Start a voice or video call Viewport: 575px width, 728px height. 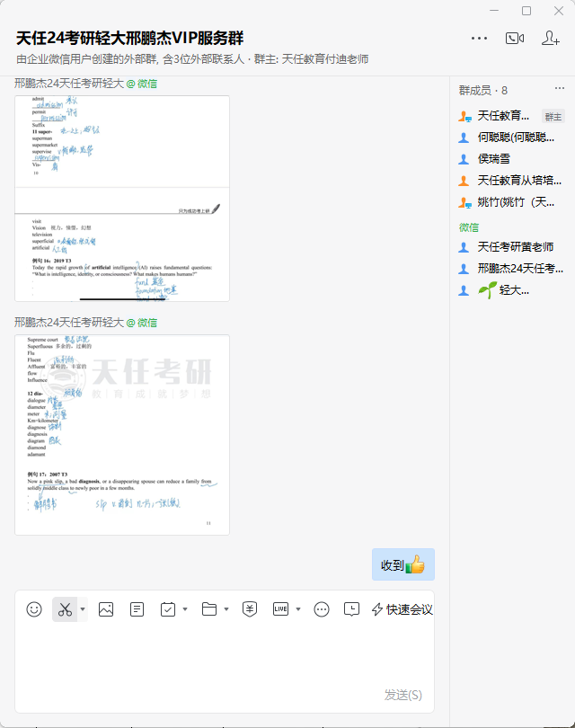tap(515, 38)
